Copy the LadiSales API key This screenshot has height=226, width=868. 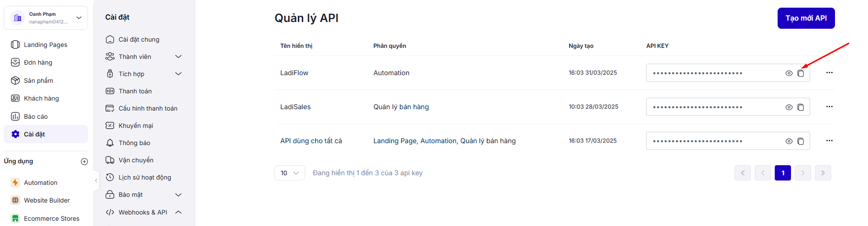[x=801, y=107]
